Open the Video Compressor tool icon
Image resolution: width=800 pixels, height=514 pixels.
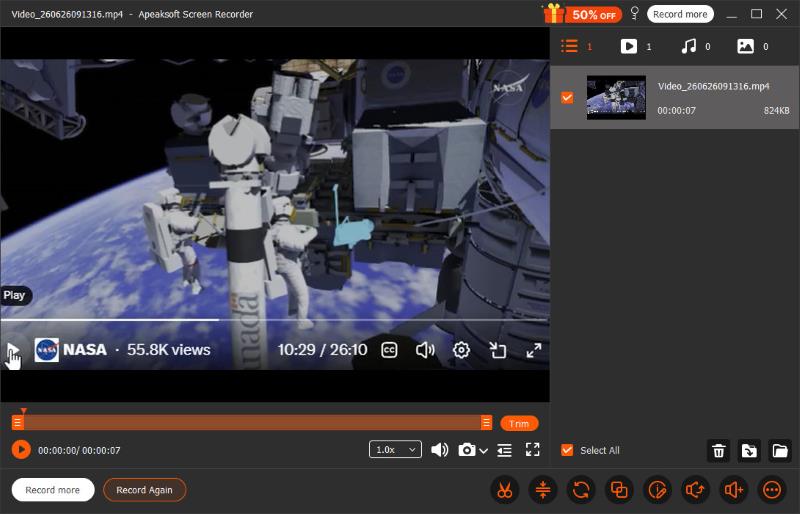coord(543,490)
